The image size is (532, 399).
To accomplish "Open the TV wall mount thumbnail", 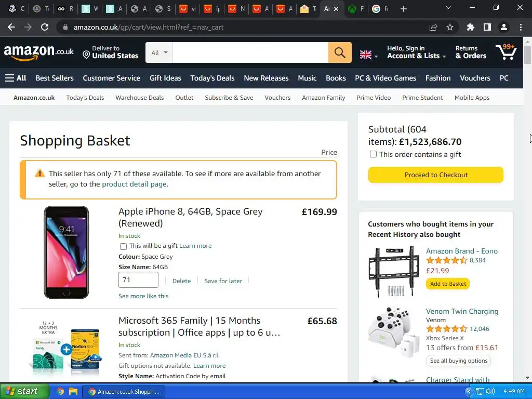I will click(394, 272).
